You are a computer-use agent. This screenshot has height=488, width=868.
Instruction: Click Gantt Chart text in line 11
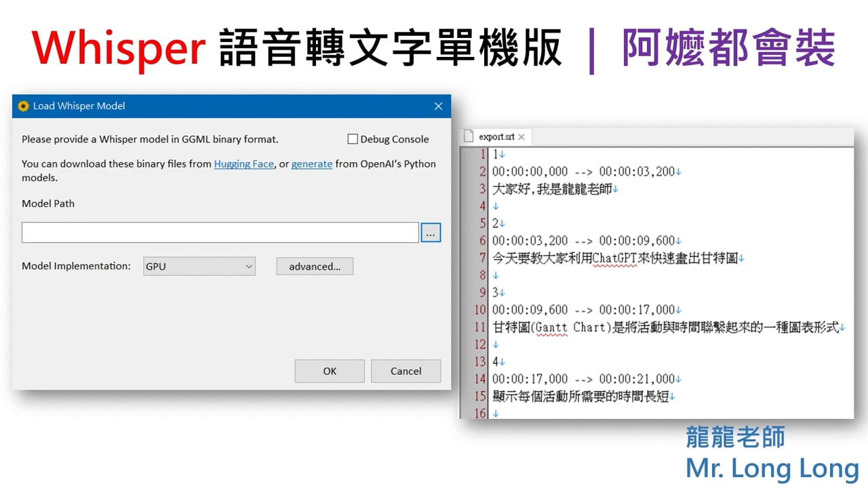(x=570, y=327)
